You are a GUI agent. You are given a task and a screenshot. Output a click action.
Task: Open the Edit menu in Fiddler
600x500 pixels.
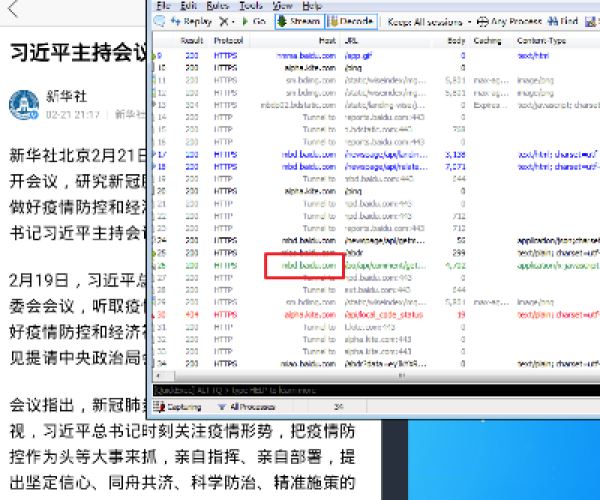click(x=188, y=6)
